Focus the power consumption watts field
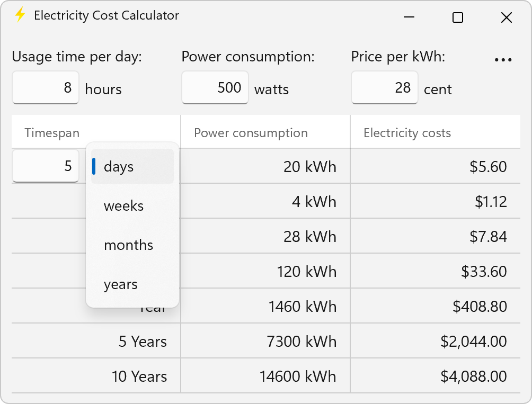The image size is (532, 404). tap(215, 87)
